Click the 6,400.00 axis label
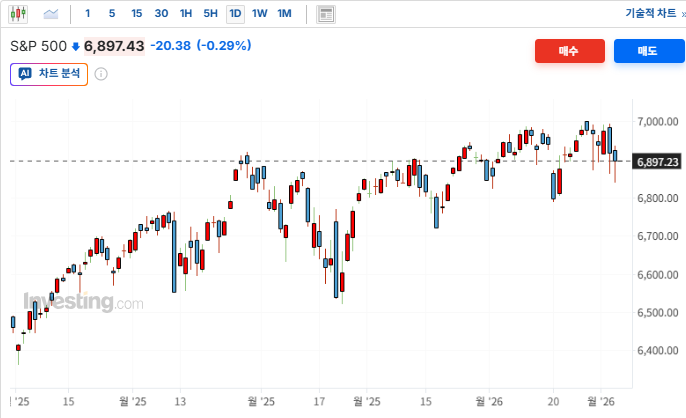Viewport: 686px width, 418px height. click(x=658, y=350)
